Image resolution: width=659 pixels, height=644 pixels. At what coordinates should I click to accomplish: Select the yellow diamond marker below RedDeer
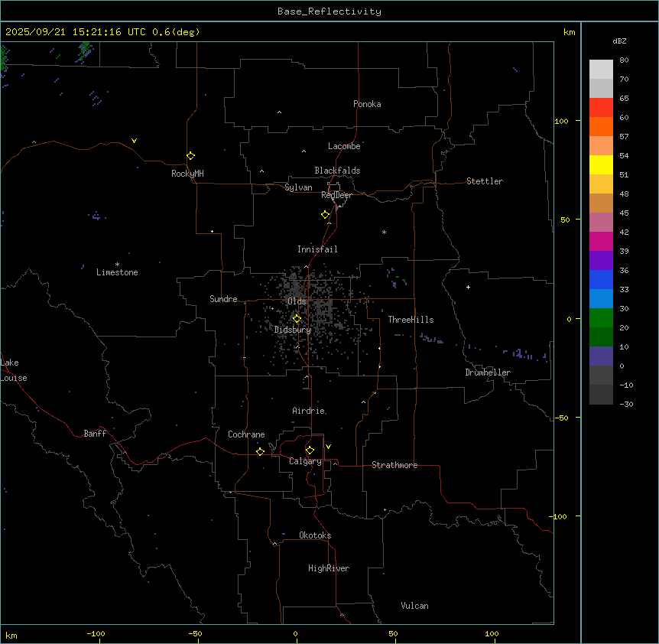[326, 215]
